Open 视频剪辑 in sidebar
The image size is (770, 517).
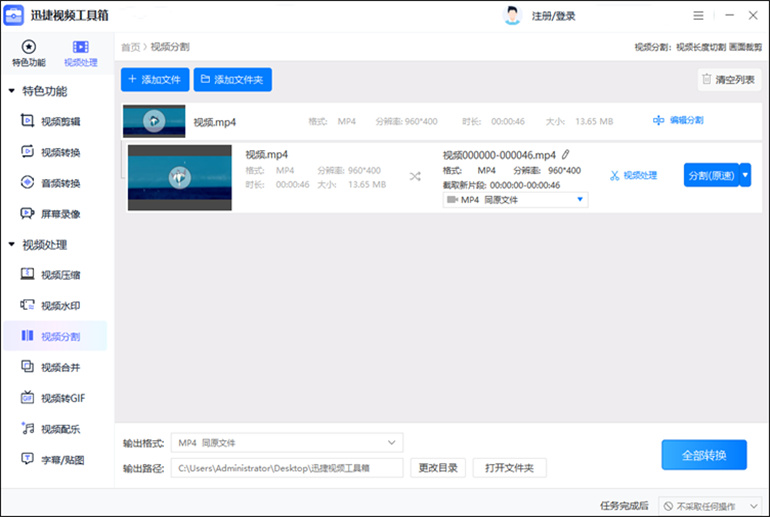point(51,121)
